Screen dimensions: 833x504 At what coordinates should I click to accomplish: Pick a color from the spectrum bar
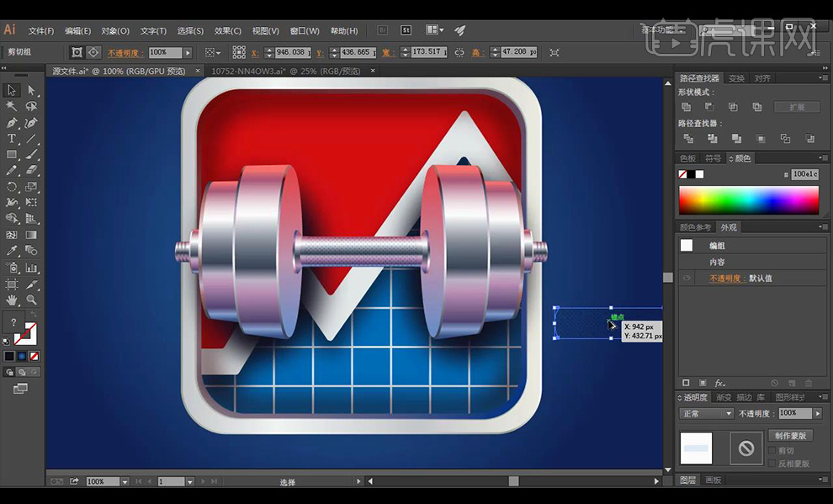pyautogui.click(x=749, y=200)
